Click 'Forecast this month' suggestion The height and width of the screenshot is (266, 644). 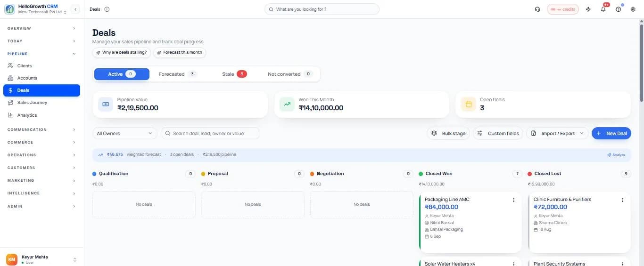point(180,52)
